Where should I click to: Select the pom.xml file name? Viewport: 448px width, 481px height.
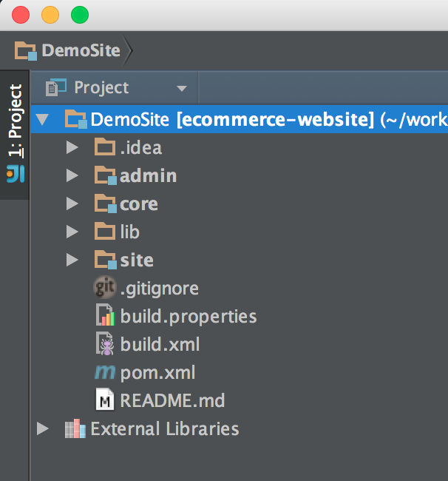click(157, 372)
